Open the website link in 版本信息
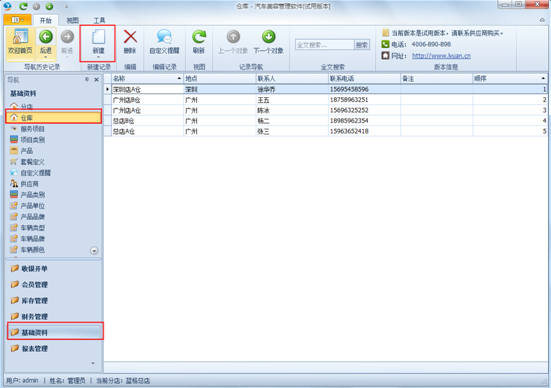The width and height of the screenshot is (551, 388). point(441,56)
